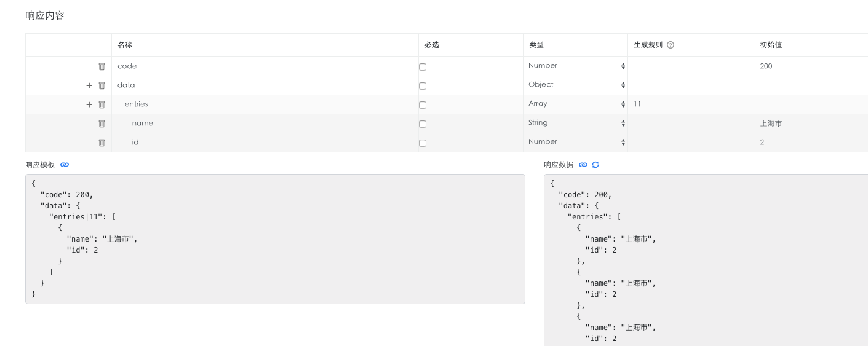Open the Object type dropdown for data
868x346 pixels.
click(x=576, y=85)
